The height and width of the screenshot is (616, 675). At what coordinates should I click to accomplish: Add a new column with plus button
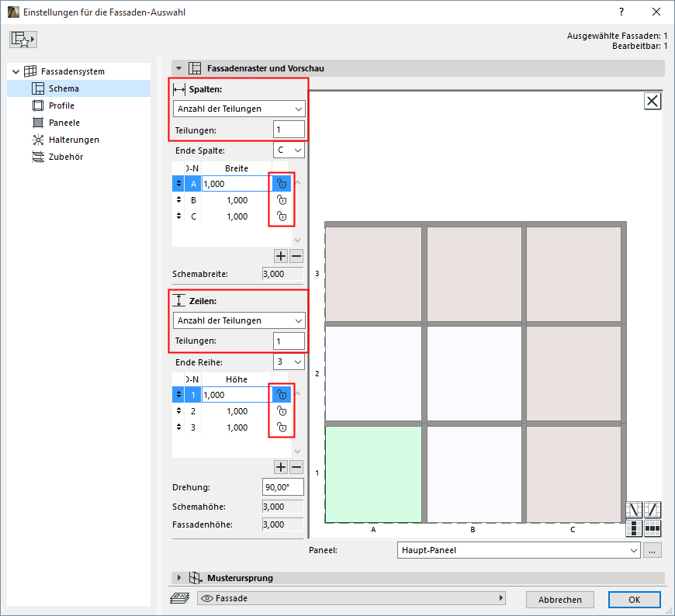[281, 256]
